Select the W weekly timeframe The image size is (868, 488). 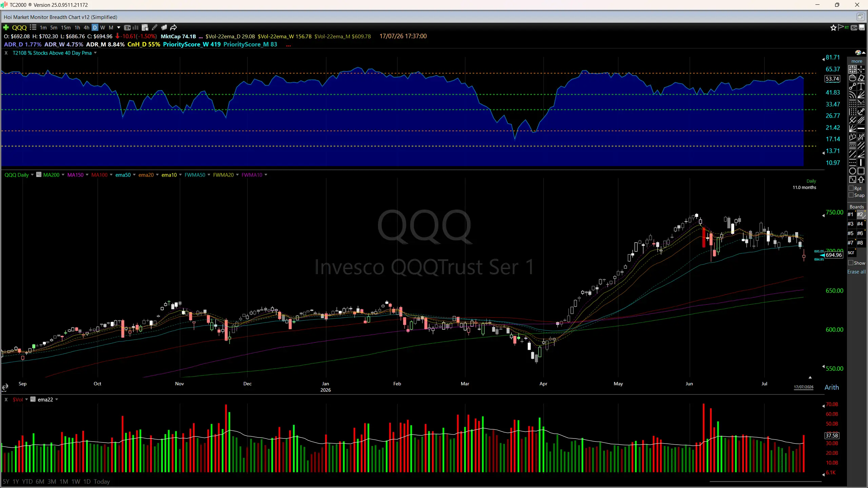pyautogui.click(x=103, y=28)
